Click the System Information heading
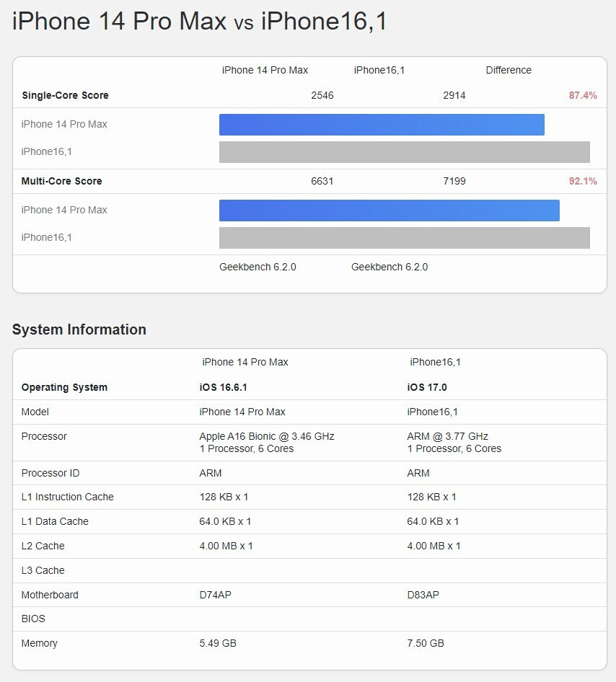This screenshot has width=616, height=682. 79,329
